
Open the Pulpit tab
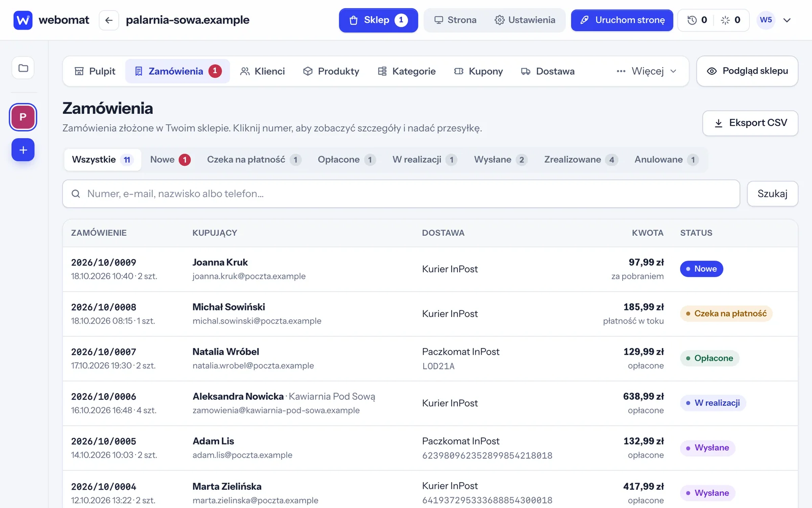coord(95,71)
